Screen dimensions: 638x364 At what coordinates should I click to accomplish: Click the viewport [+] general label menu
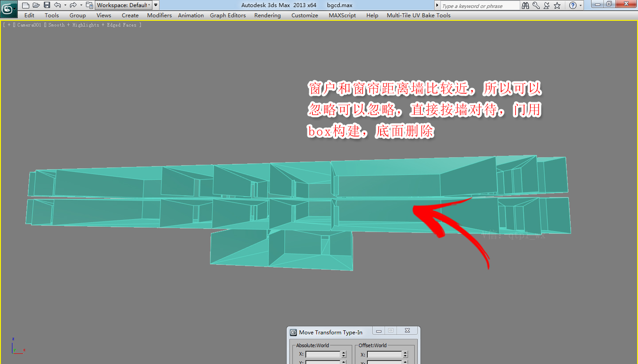[8, 25]
